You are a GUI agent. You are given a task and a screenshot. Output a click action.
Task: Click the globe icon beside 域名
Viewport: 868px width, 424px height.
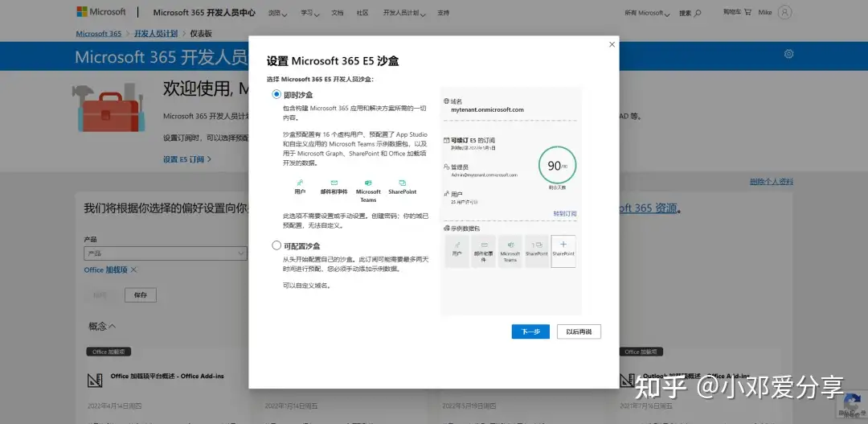coord(446,101)
